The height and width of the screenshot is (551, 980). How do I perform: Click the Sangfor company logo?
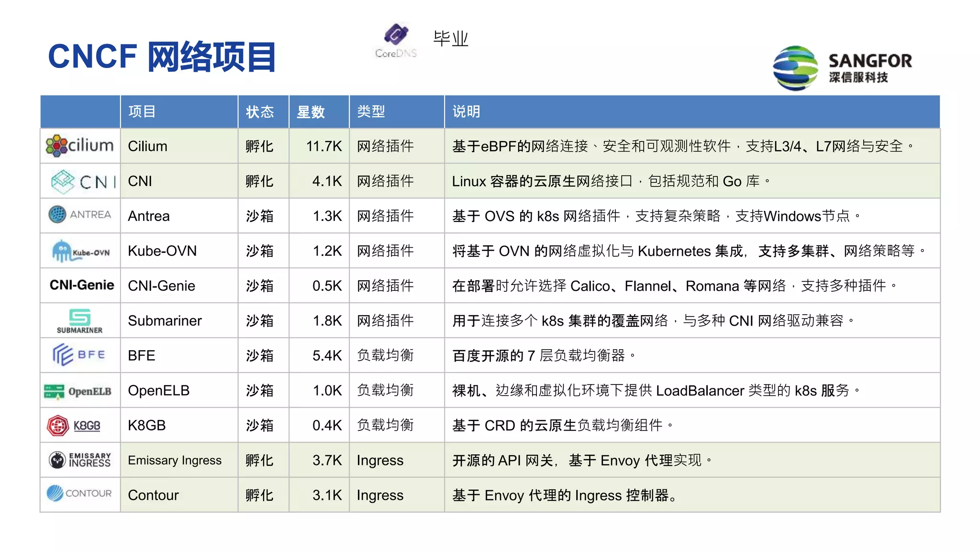pyautogui.click(x=842, y=68)
